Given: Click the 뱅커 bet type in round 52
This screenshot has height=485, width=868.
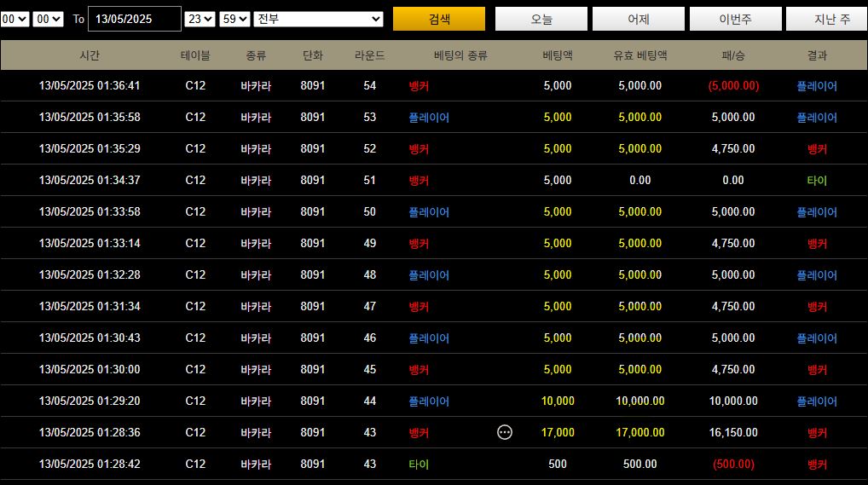Looking at the screenshot, I should pyautogui.click(x=419, y=148).
